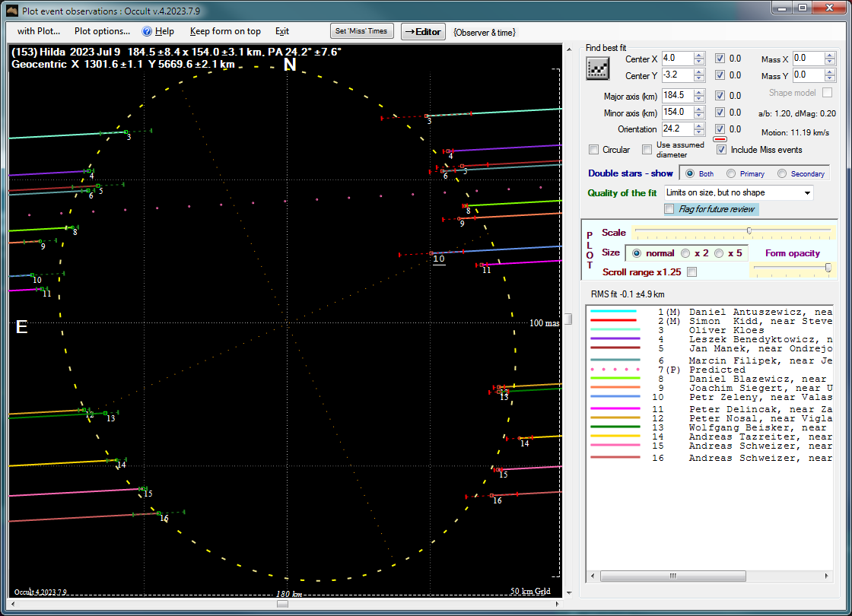Image resolution: width=852 pixels, height=616 pixels.
Task: Click the Form opacity slider handle
Action: 828,268
